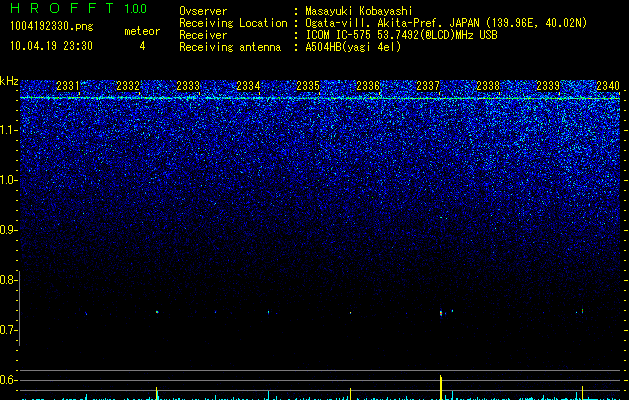Click the 0.9 kHz axis label
The image size is (629, 400).
coord(9,230)
